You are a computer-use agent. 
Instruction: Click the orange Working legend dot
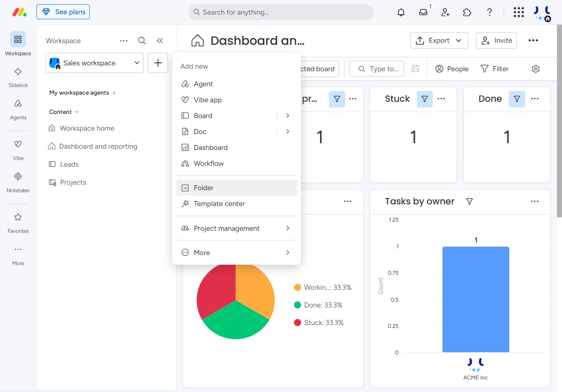coord(298,287)
